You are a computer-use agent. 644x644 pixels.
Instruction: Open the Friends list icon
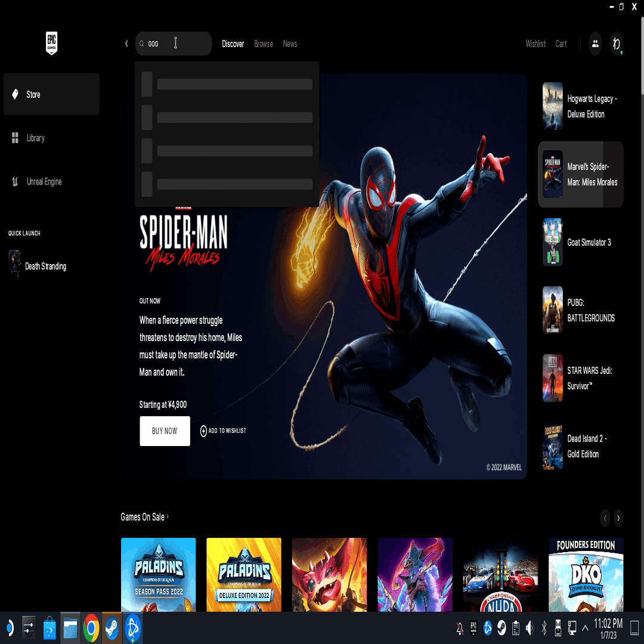[x=595, y=44]
